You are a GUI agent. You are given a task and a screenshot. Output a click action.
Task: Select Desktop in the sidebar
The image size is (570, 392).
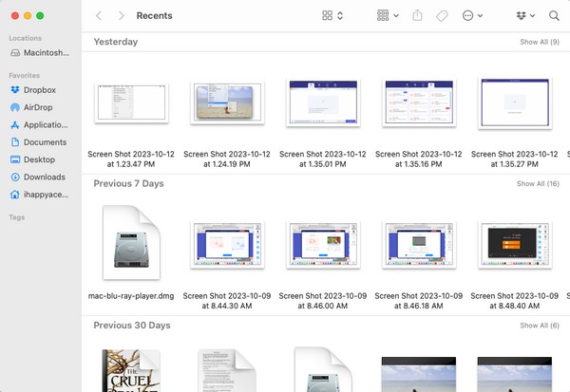(39, 159)
